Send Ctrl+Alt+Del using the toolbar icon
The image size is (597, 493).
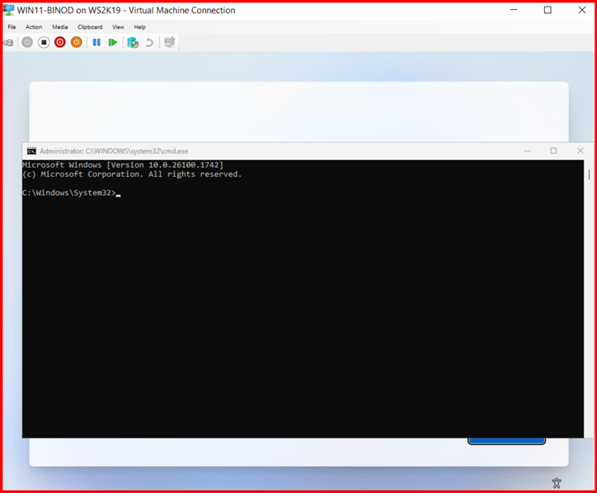[8, 43]
